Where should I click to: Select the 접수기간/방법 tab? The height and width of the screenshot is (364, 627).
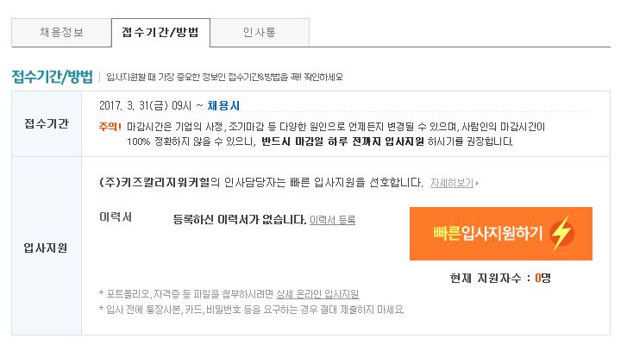160,33
